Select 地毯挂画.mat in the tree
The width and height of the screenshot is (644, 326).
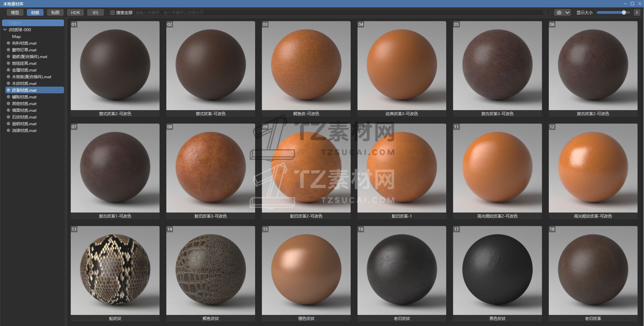click(x=24, y=63)
